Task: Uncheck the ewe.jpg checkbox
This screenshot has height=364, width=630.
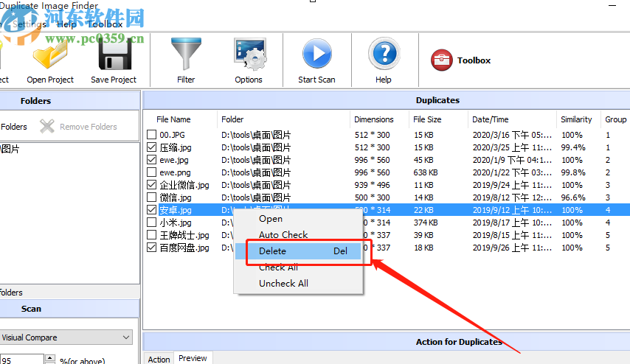Action: click(151, 159)
